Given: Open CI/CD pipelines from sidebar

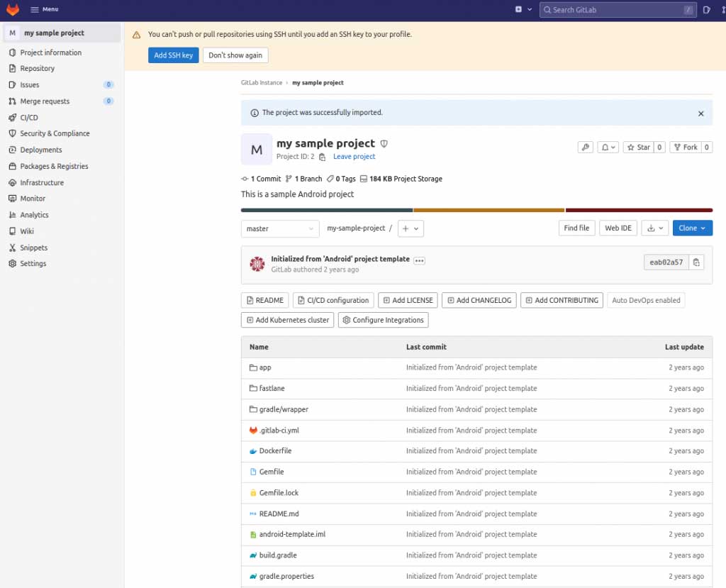Looking at the screenshot, I should (x=28, y=117).
